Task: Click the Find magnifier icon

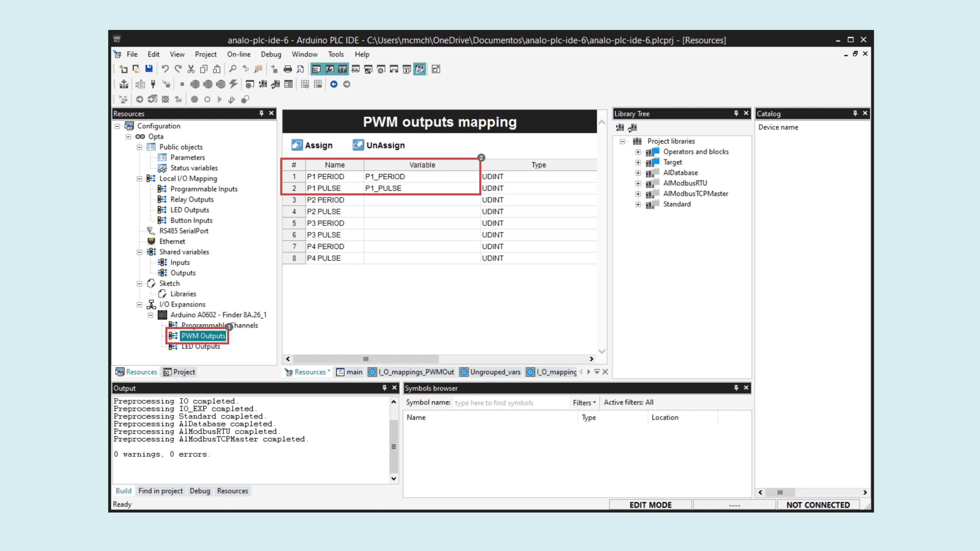Action: tap(232, 69)
